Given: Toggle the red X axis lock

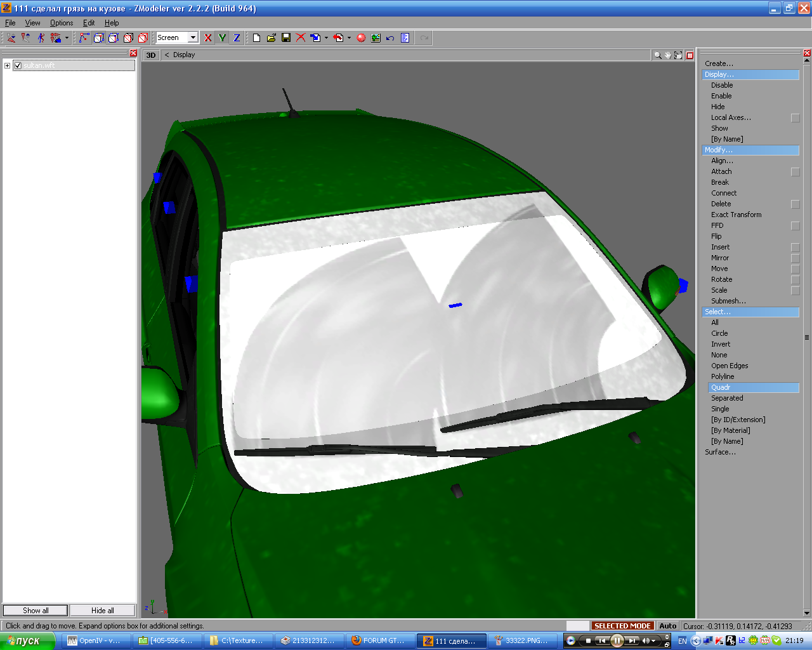Looking at the screenshot, I should click(x=207, y=38).
